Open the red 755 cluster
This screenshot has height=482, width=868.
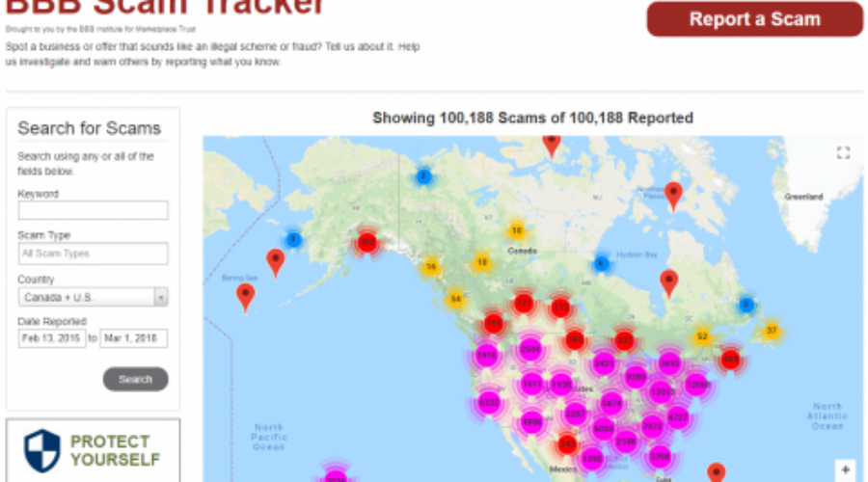(x=493, y=324)
